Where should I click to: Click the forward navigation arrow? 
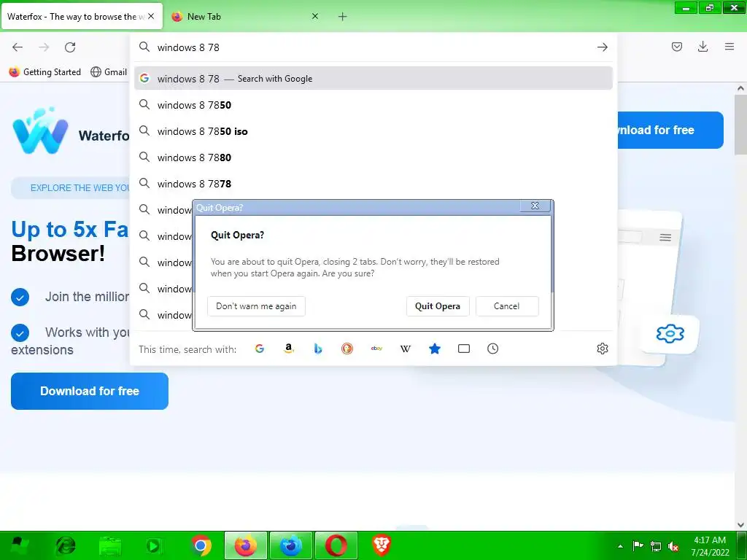point(44,47)
